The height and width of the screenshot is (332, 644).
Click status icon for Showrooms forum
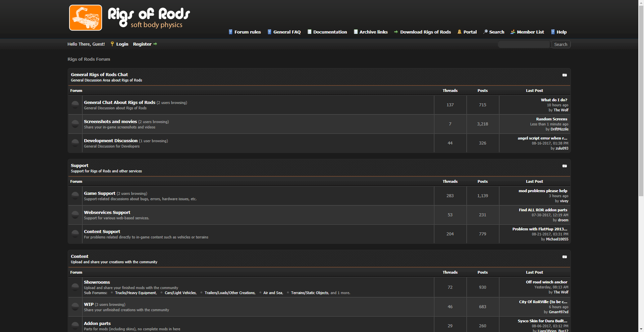click(75, 287)
